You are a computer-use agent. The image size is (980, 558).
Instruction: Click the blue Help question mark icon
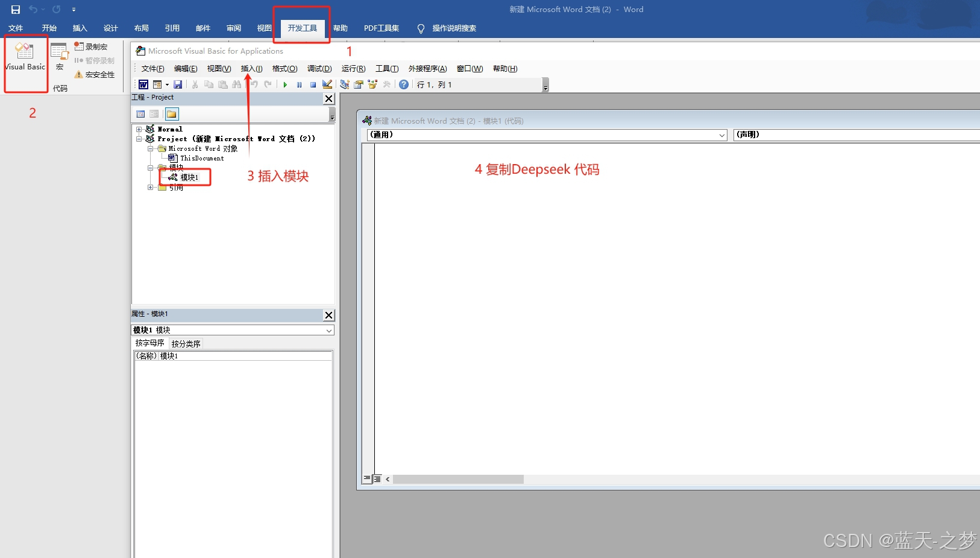tap(404, 84)
